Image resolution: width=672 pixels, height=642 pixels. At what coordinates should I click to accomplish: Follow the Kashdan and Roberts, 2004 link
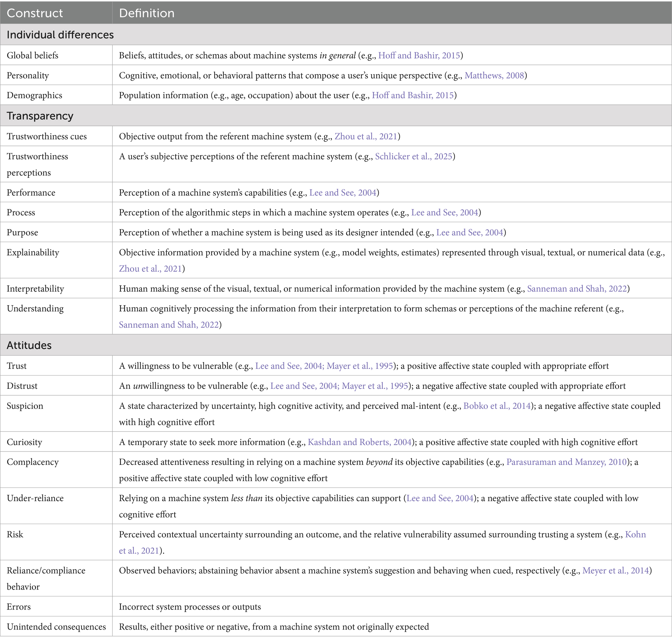tap(359, 442)
